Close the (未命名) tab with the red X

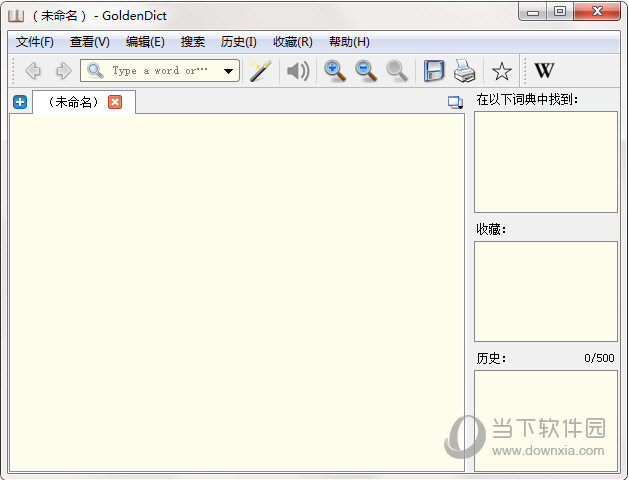[115, 102]
